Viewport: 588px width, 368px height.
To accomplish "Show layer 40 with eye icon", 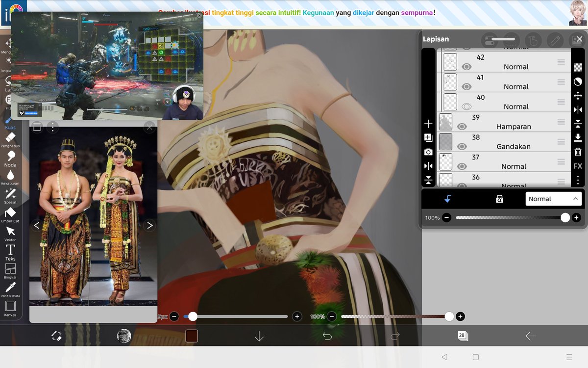I will click(x=466, y=106).
